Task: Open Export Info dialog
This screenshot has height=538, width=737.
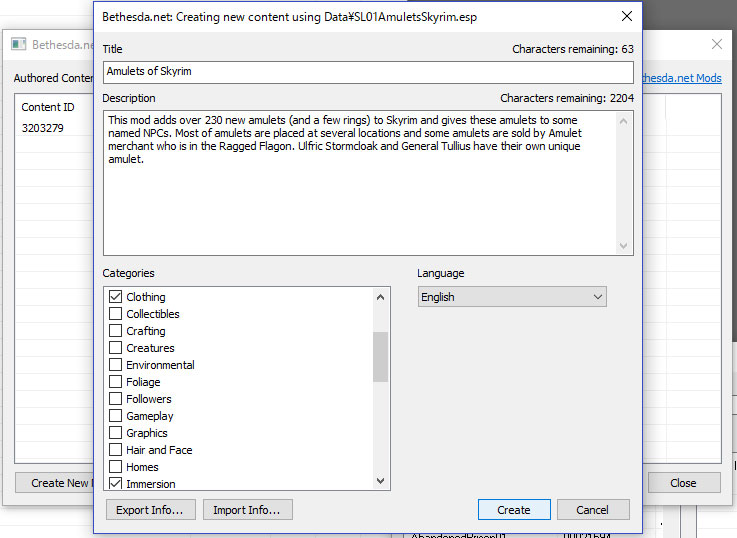Action: [150, 510]
